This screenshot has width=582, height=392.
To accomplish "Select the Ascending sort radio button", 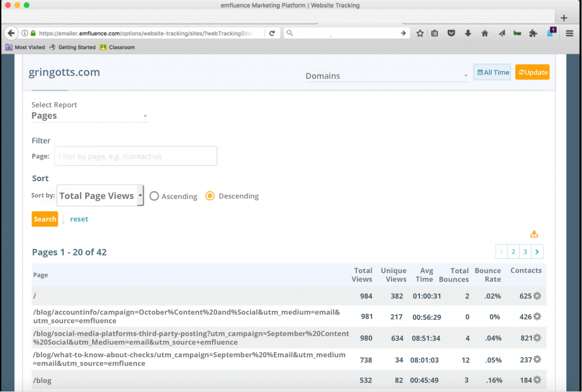I will coord(154,196).
